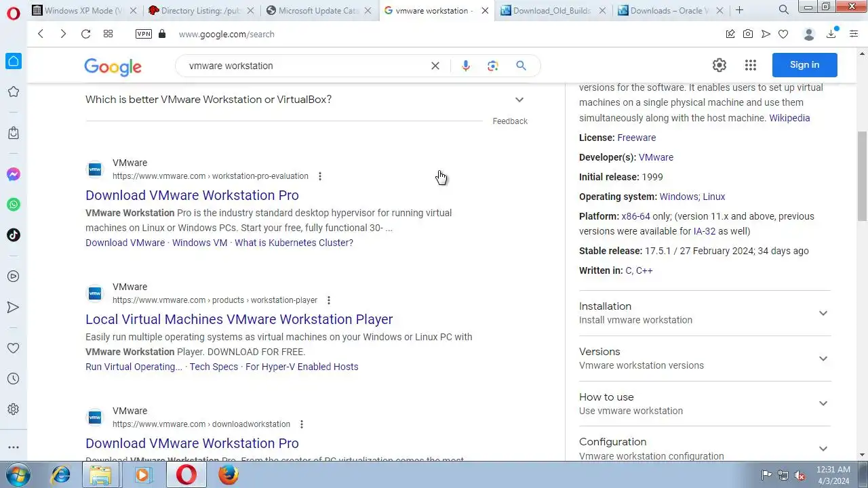The image size is (868, 488).
Task: Open WhatsApp in the sidebar
Action: click(14, 205)
